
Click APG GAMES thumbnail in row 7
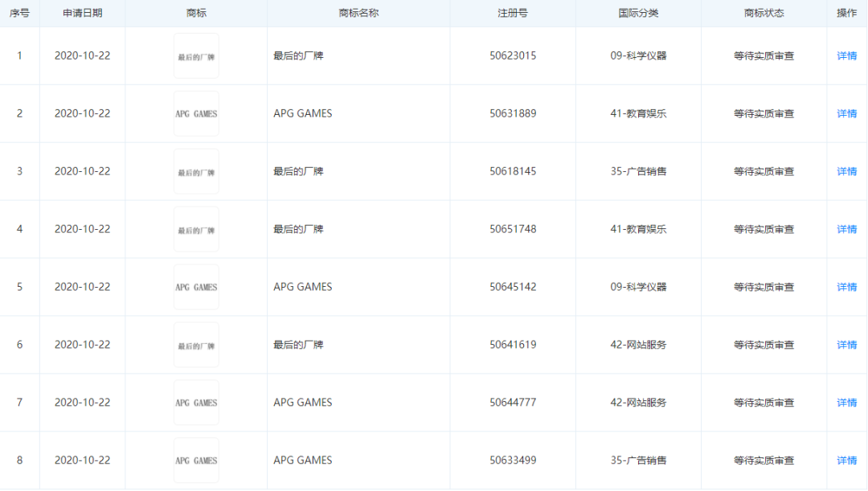(x=197, y=403)
